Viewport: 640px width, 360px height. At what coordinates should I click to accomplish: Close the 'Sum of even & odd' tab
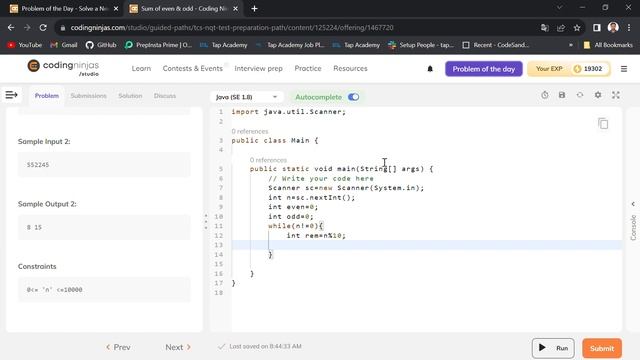(x=236, y=9)
